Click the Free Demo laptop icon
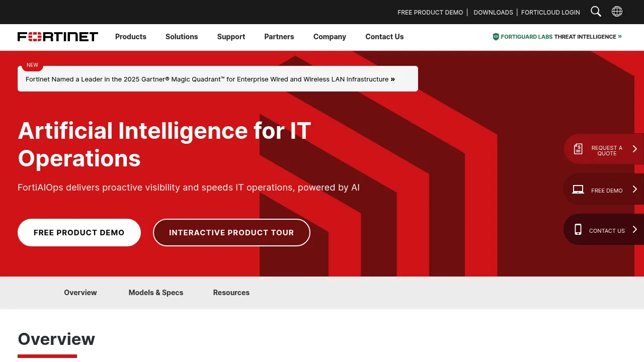The height and width of the screenshot is (362, 644). point(578,190)
